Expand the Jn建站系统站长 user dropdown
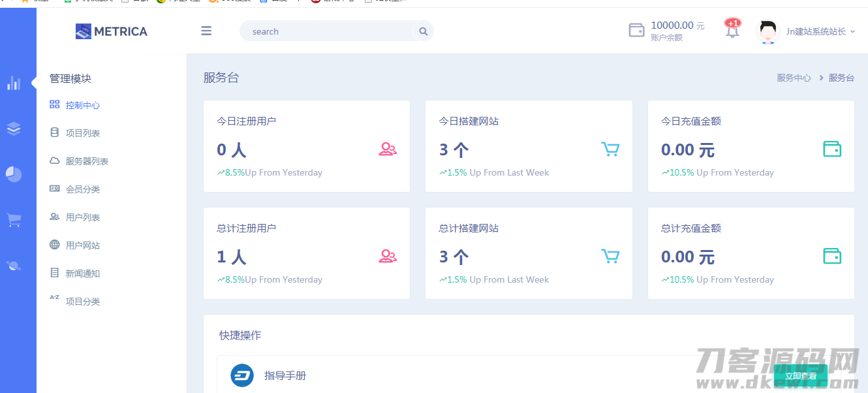The image size is (868, 393). coord(820,31)
